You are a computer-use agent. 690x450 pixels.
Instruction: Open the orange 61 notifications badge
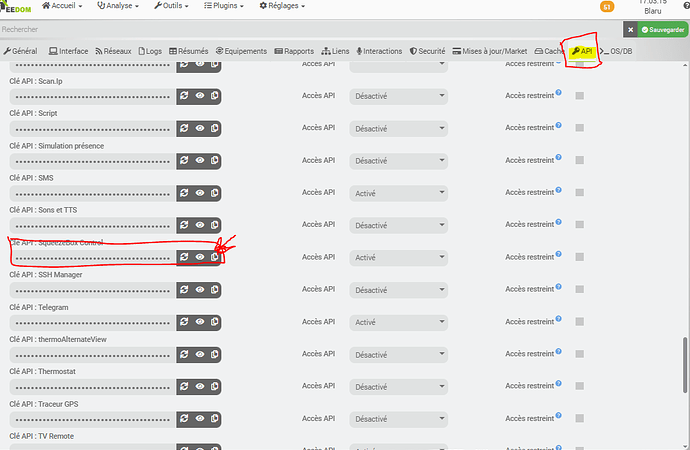click(x=606, y=7)
